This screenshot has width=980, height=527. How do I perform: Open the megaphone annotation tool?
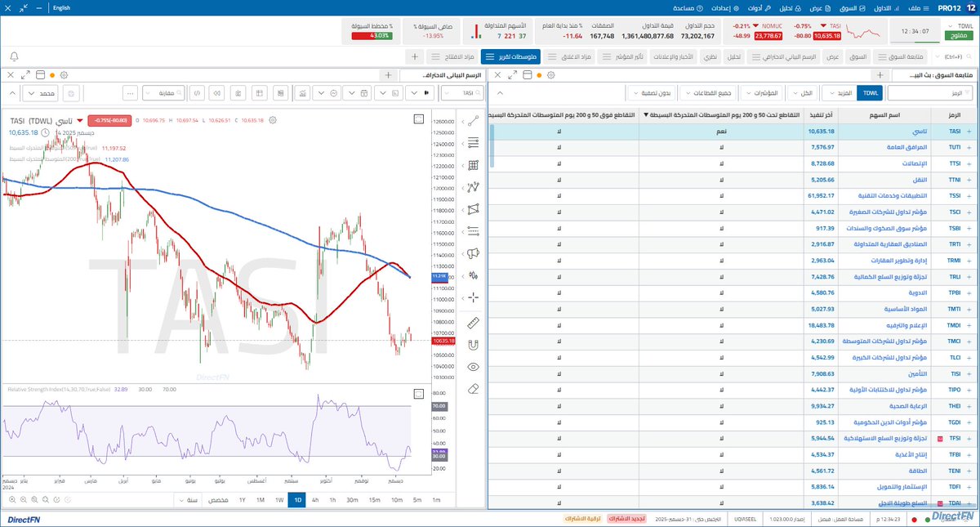point(474,252)
